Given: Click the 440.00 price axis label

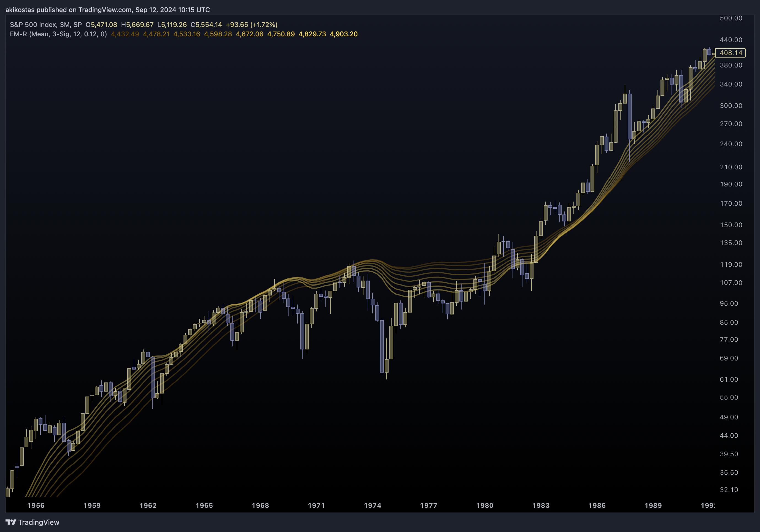Looking at the screenshot, I should 731,40.
